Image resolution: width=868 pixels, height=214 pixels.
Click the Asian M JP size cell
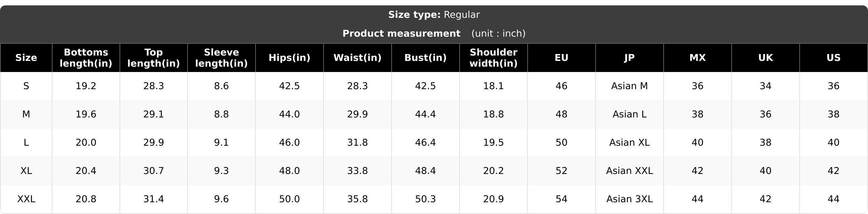point(629,86)
